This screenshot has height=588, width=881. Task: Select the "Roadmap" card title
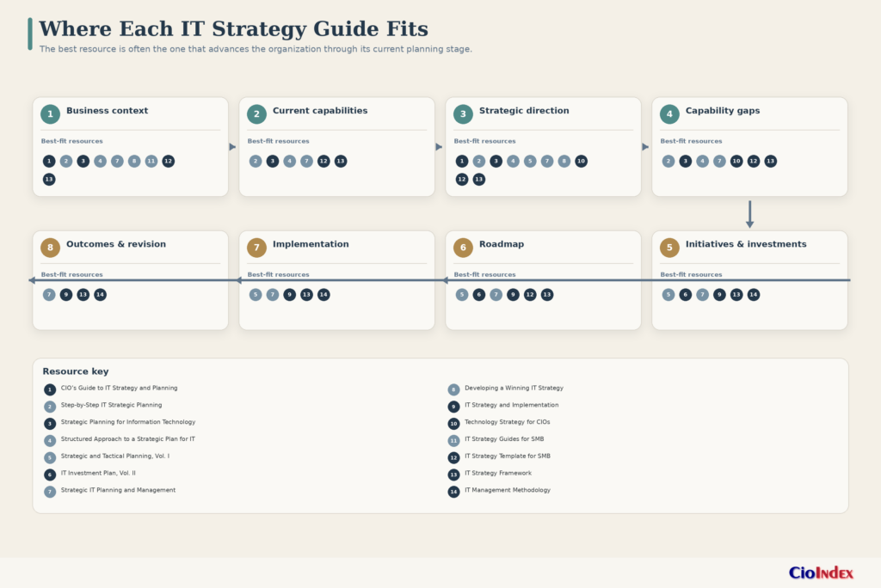[x=502, y=244]
